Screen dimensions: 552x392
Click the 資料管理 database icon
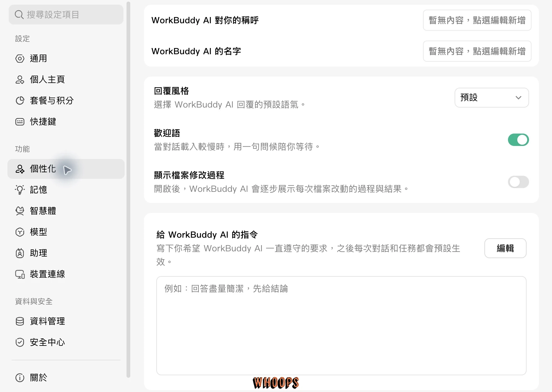(x=20, y=321)
